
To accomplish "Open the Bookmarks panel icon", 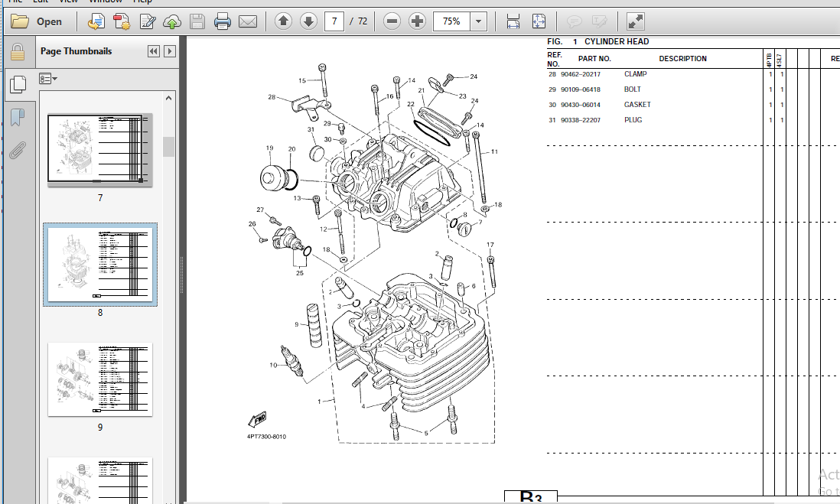I will point(18,117).
